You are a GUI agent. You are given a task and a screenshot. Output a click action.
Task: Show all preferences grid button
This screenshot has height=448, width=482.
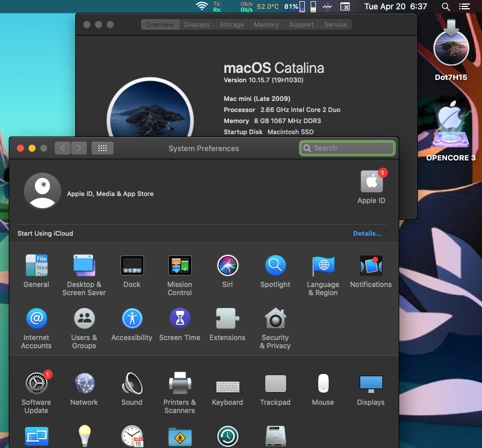pyautogui.click(x=103, y=148)
